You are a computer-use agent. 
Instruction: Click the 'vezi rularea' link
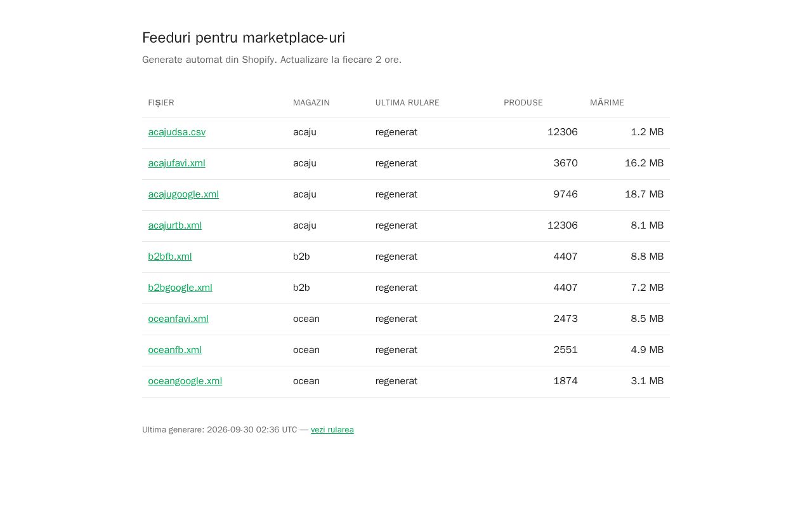point(332,430)
